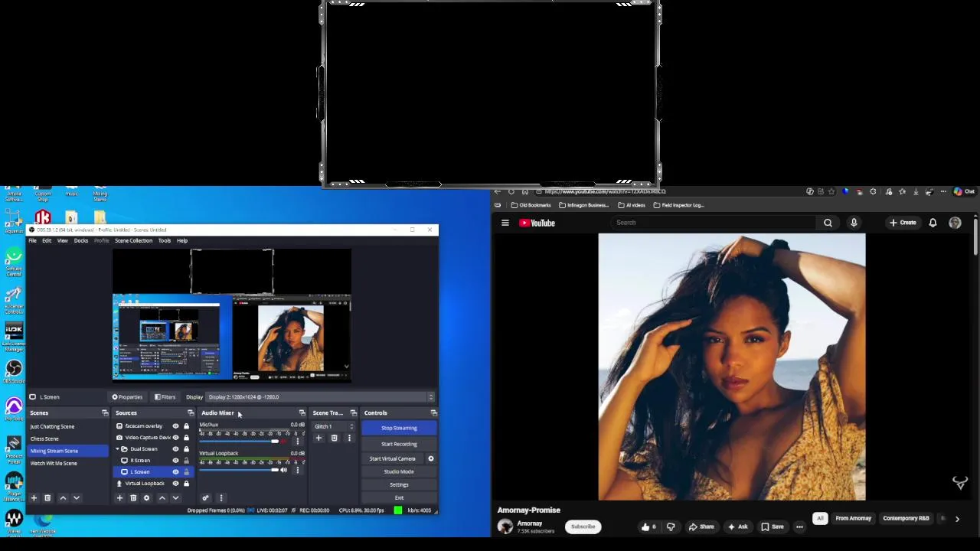The image size is (980, 551).
Task: Subscribe to the Amornay channel
Action: pos(583,527)
